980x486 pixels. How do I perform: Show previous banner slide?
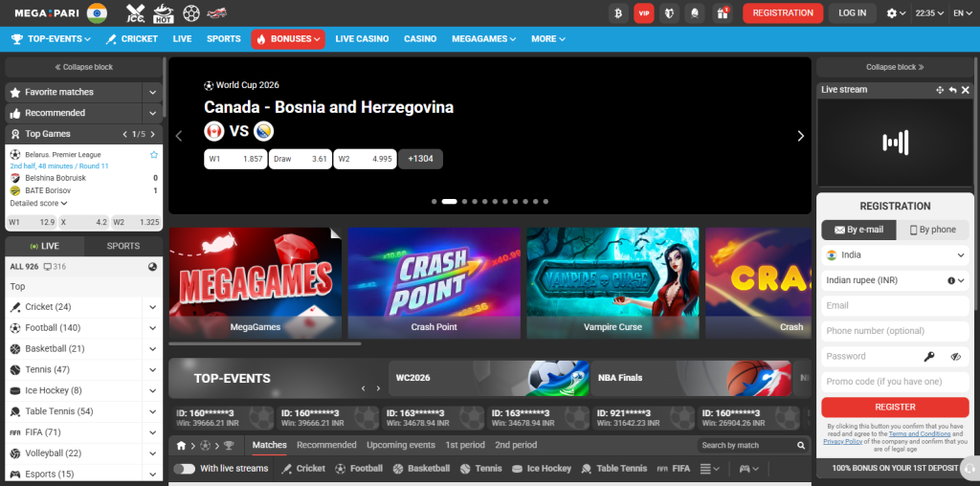tap(179, 136)
